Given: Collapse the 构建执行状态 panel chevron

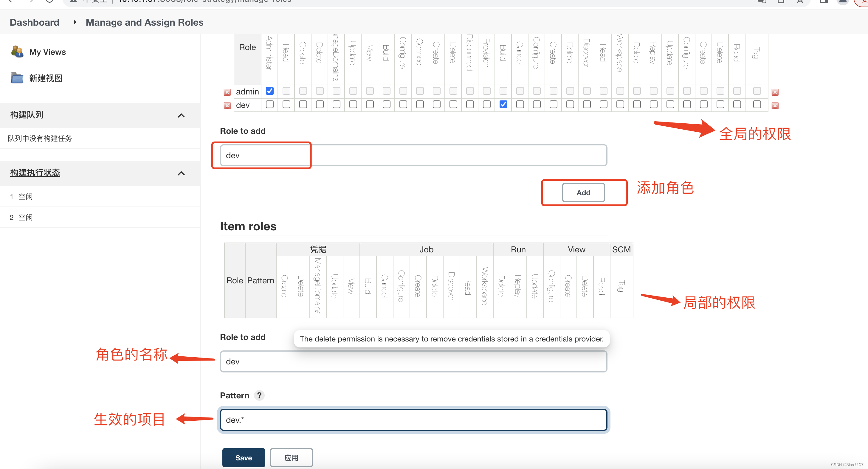Looking at the screenshot, I should click(181, 173).
